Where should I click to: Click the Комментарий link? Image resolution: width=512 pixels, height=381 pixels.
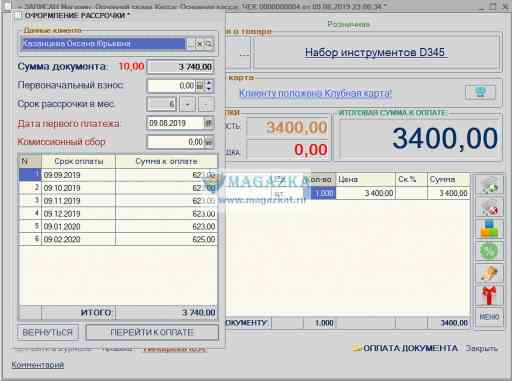pos(38,365)
